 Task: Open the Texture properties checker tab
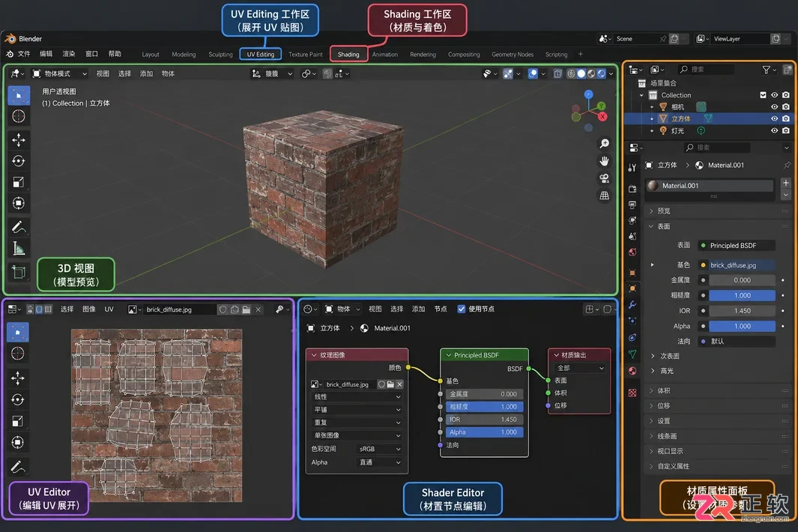632,393
